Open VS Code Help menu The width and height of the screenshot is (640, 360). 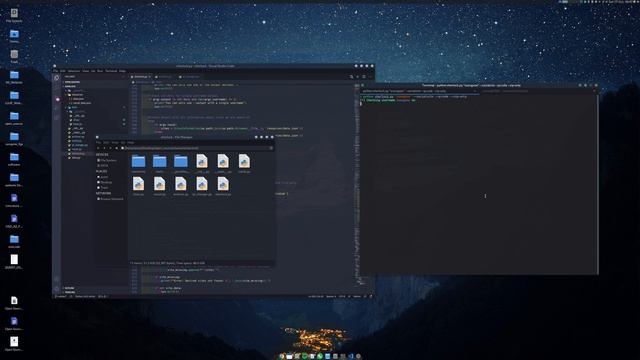[x=122, y=71]
